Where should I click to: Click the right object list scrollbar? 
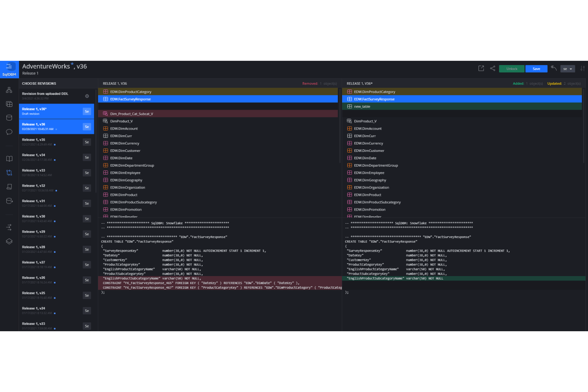pos(584,125)
